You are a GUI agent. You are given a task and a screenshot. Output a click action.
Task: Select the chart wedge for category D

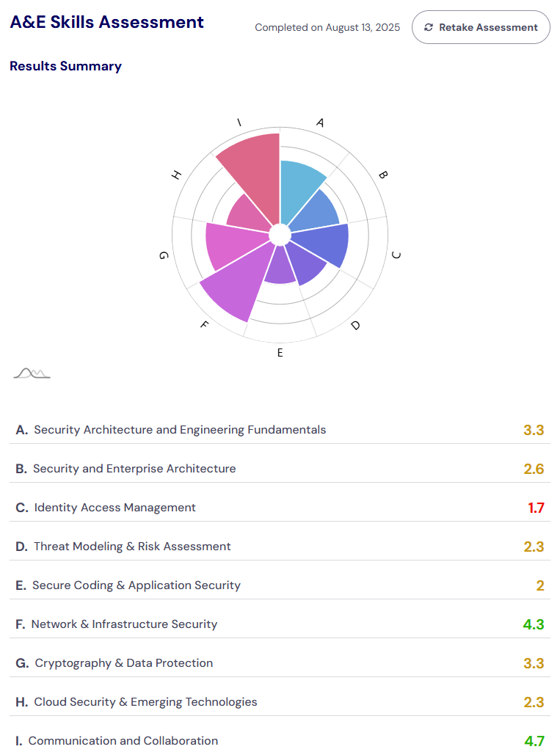[x=306, y=263]
